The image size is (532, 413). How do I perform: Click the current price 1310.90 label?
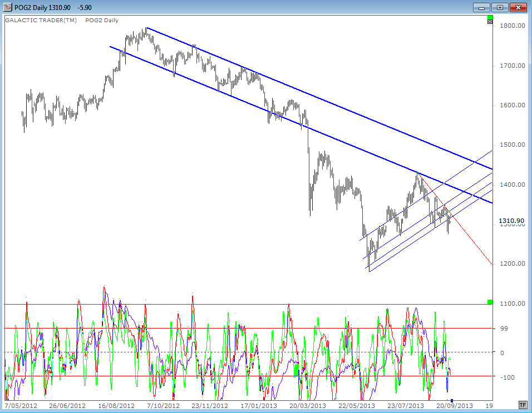click(x=511, y=221)
